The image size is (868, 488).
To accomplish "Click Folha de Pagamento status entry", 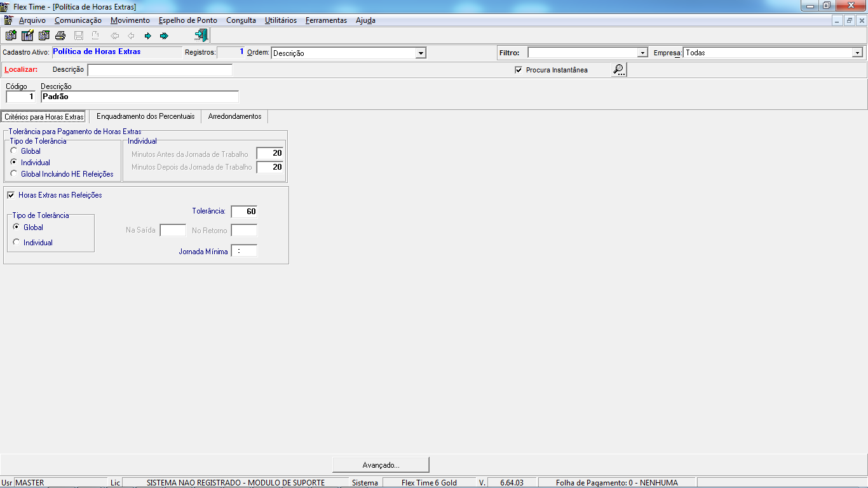I will 617,483.
